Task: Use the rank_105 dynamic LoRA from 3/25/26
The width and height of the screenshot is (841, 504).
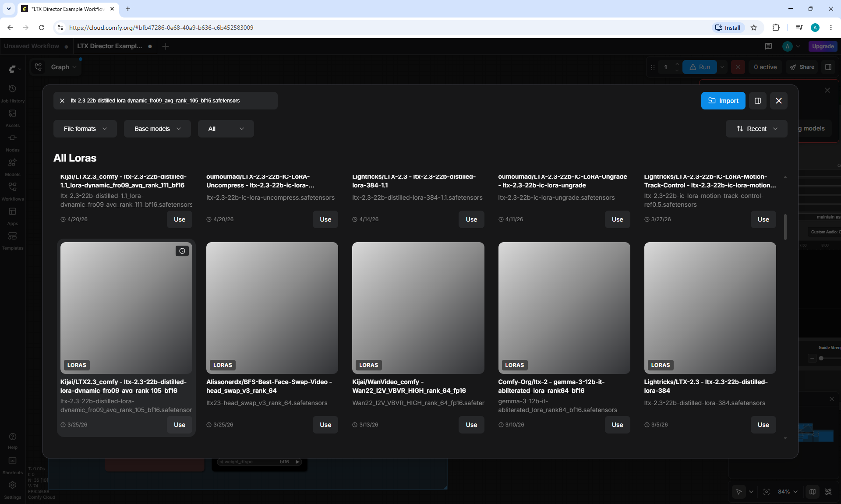Action: click(x=180, y=425)
